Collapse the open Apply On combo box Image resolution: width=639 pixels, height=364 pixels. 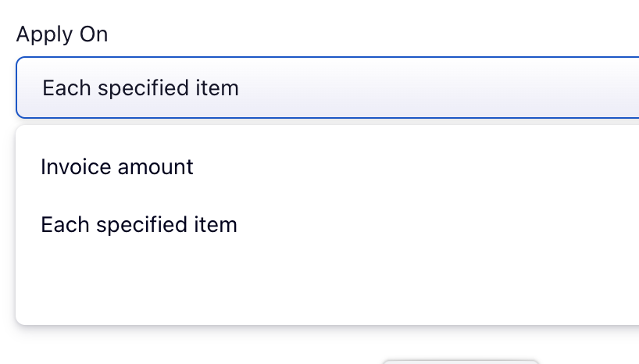(328, 87)
